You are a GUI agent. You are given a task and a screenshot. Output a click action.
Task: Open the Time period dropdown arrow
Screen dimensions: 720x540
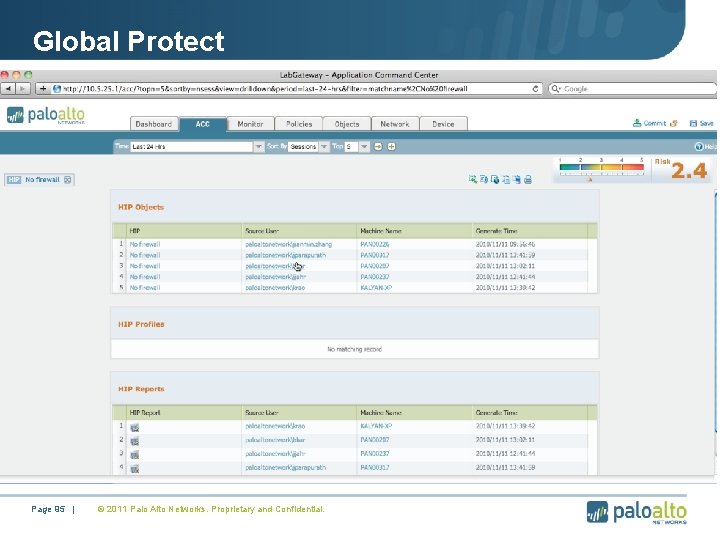(259, 146)
